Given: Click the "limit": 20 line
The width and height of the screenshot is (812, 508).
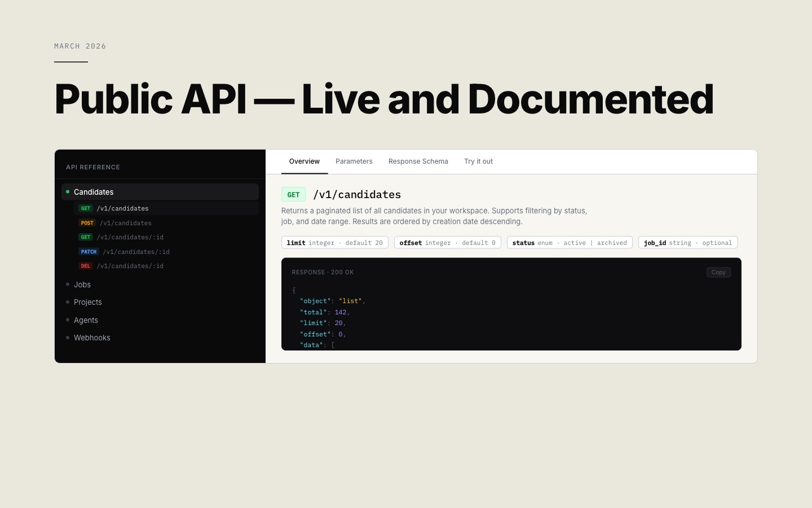Looking at the screenshot, I should 323,323.
